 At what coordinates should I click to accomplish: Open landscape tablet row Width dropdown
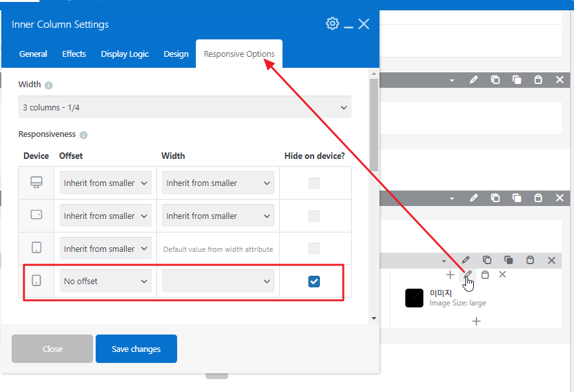[x=218, y=216]
